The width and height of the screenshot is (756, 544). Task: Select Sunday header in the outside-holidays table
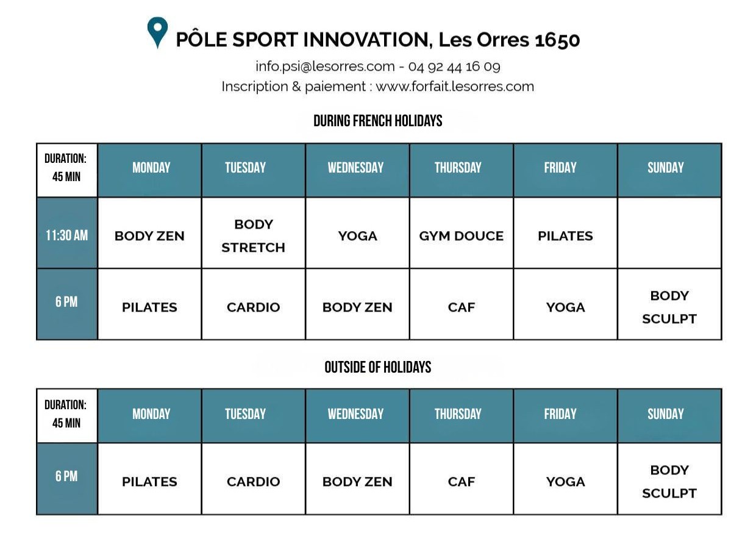pos(665,414)
